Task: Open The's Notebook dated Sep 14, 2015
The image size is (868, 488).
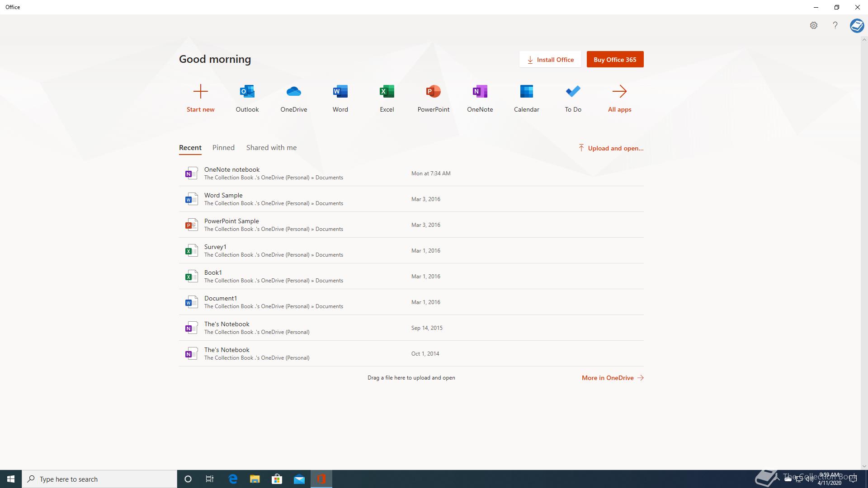Action: (x=227, y=324)
